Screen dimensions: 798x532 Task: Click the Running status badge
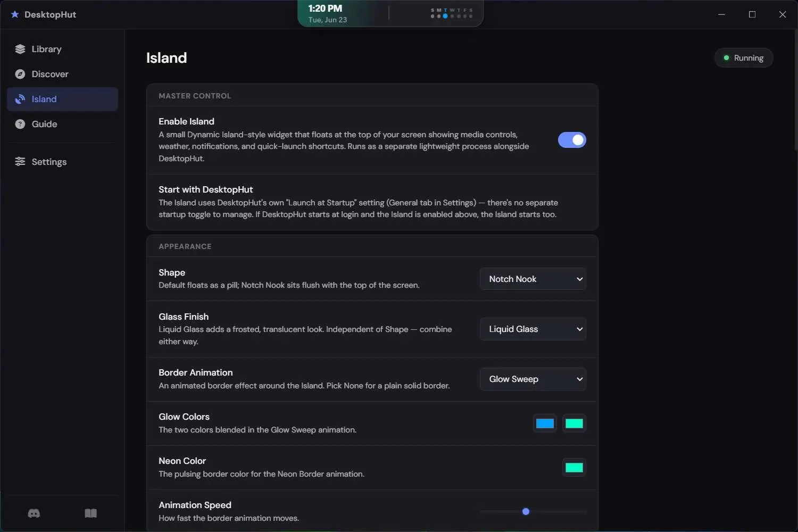point(744,58)
